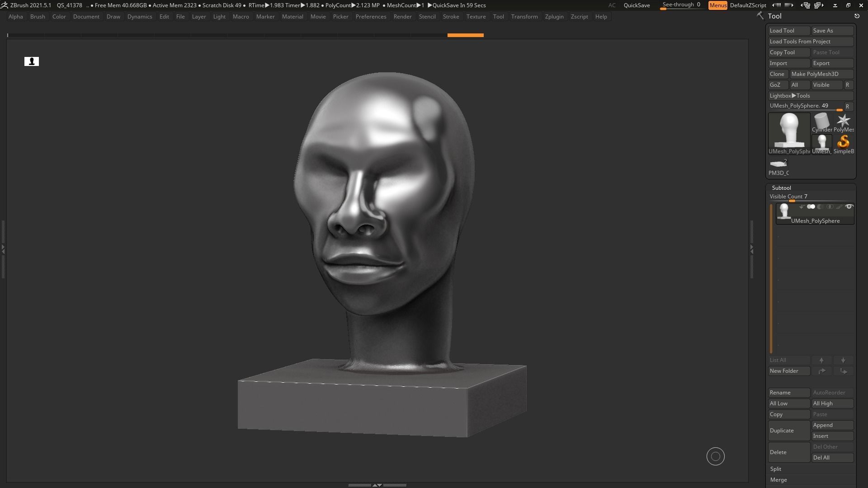The height and width of the screenshot is (488, 868).
Task: Expand the Merge section
Action: (x=778, y=480)
